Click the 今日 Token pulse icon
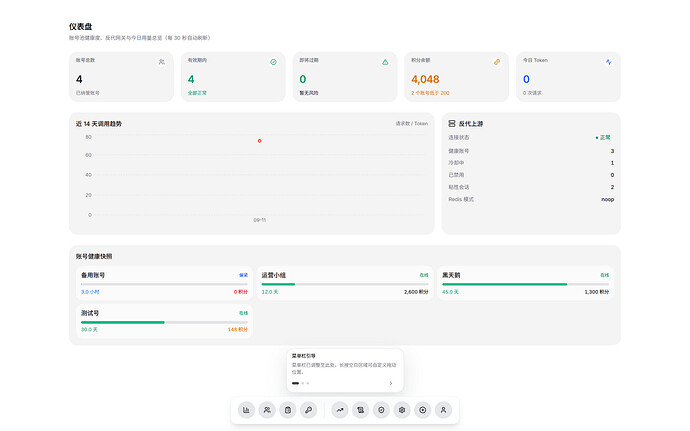The image size is (690, 431). [609, 62]
